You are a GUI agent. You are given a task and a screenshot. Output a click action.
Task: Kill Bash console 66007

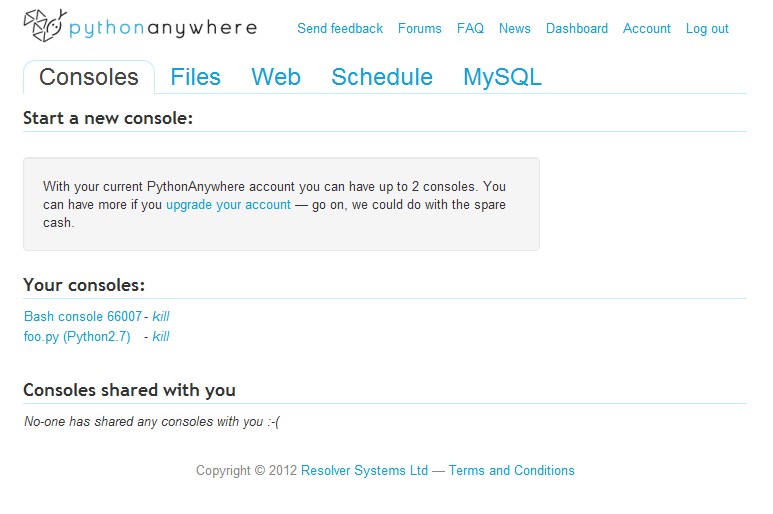pos(161,316)
